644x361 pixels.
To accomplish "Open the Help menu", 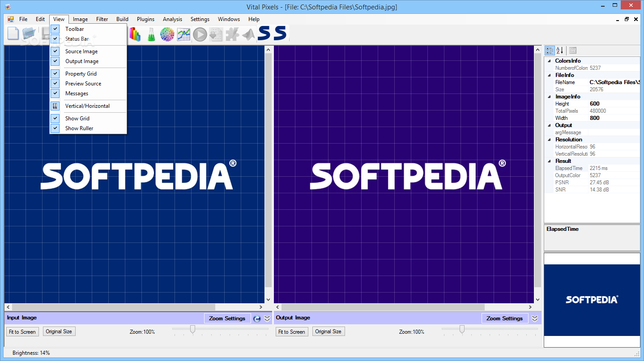I will (254, 19).
